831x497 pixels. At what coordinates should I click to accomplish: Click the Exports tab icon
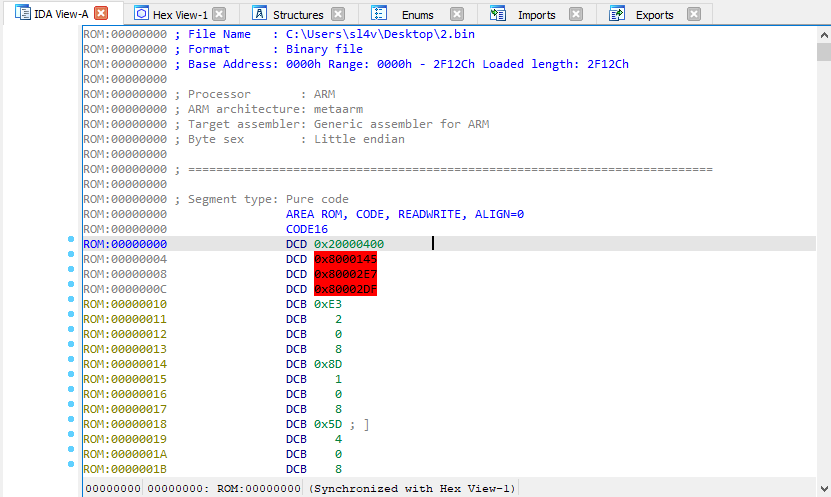pyautogui.click(x=616, y=13)
